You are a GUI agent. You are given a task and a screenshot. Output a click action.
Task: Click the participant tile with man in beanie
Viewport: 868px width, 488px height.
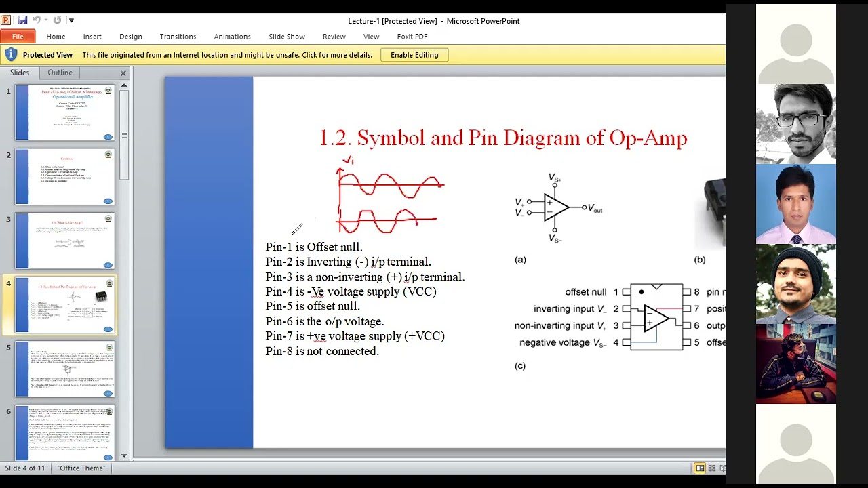[796, 284]
